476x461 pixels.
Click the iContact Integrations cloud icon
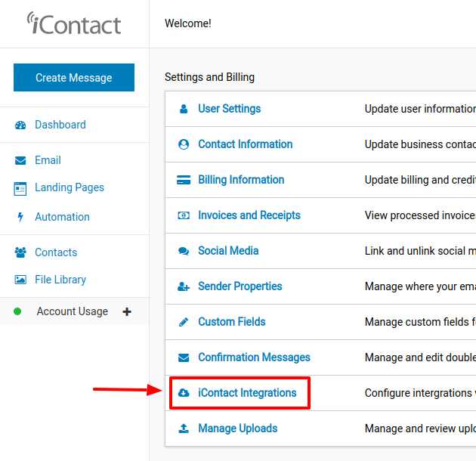click(184, 393)
